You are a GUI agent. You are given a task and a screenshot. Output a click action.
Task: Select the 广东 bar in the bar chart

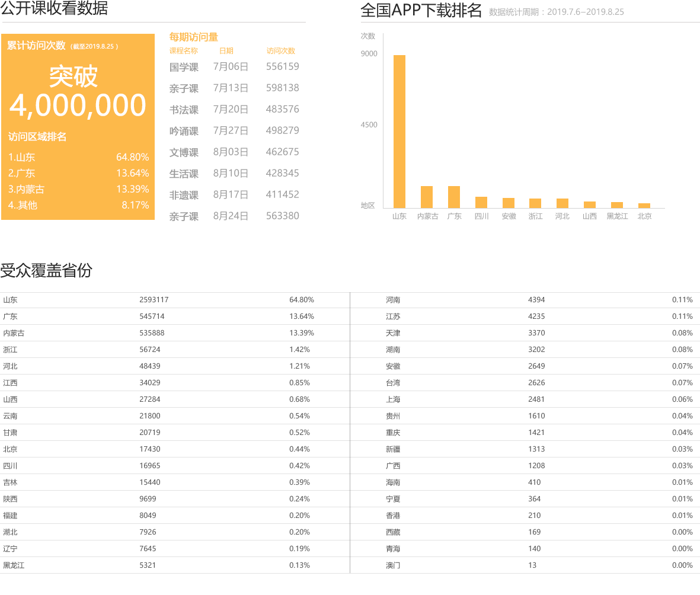click(x=454, y=197)
